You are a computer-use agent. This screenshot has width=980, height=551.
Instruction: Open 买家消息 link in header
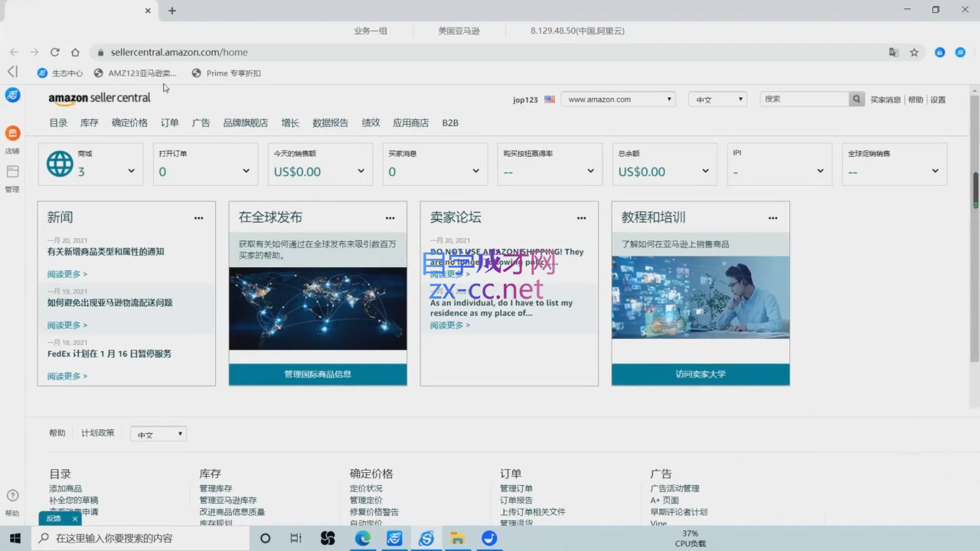[x=886, y=99]
